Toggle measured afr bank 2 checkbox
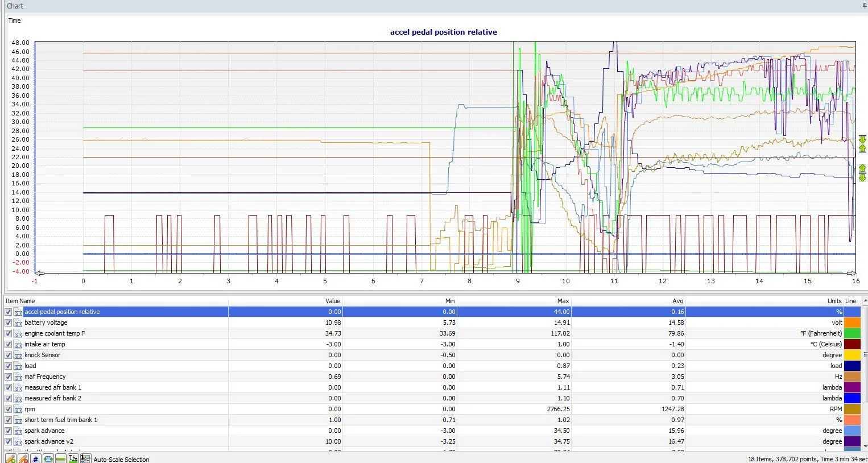 click(8, 398)
